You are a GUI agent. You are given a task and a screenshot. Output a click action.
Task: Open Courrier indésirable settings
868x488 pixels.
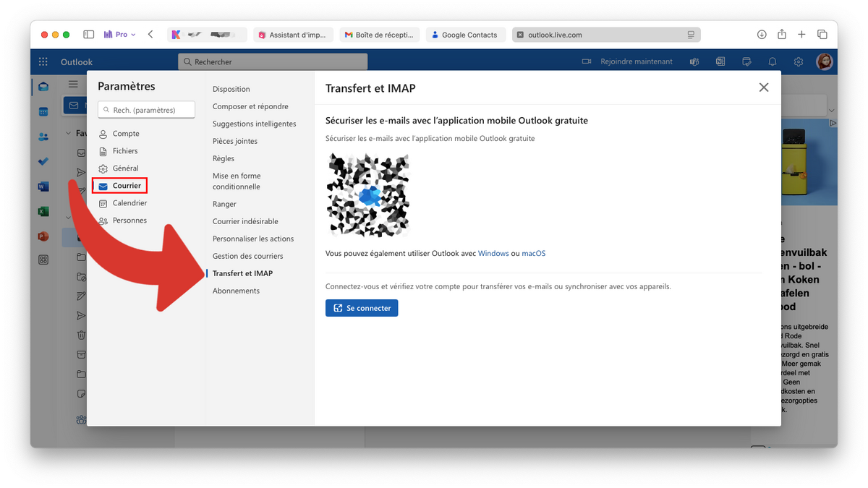(x=245, y=221)
